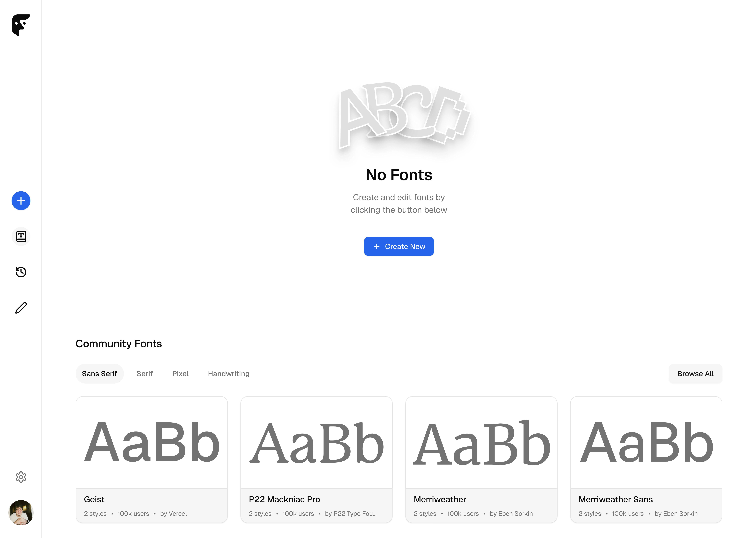Open settings gear icon
This screenshot has height=538, width=756.
(21, 477)
